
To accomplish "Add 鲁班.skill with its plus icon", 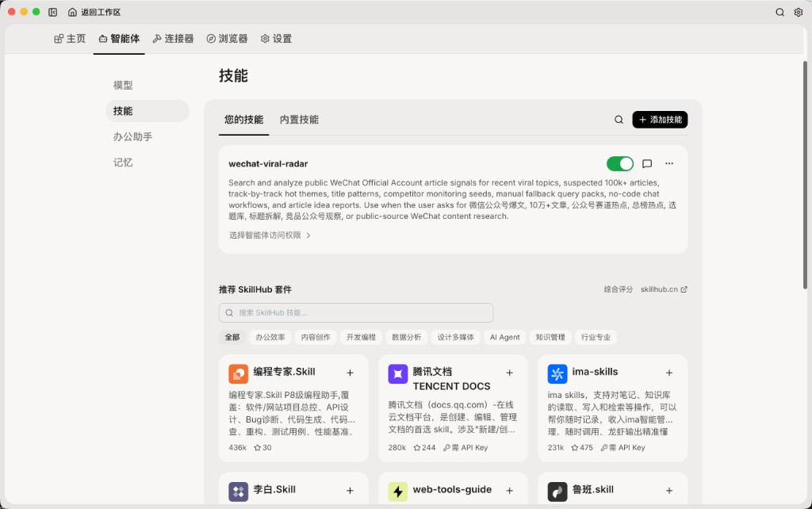I will tap(669, 491).
